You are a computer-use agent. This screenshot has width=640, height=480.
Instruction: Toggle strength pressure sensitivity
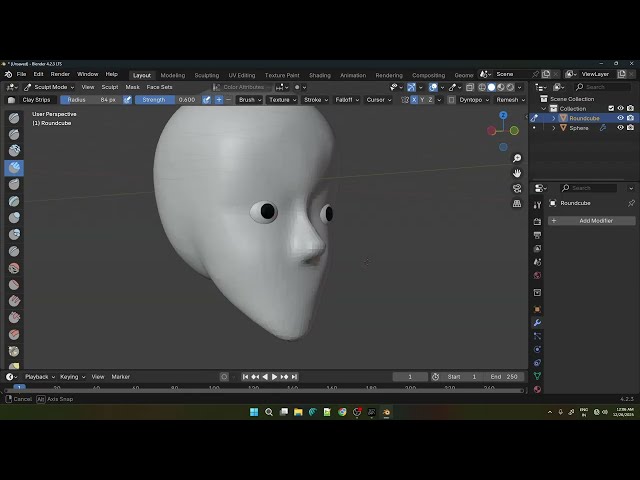coord(207,100)
